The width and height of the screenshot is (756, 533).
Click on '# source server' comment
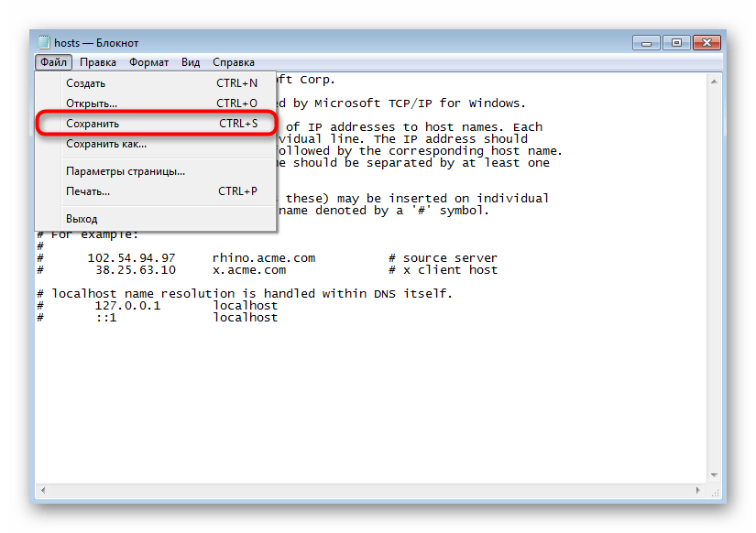click(x=444, y=258)
